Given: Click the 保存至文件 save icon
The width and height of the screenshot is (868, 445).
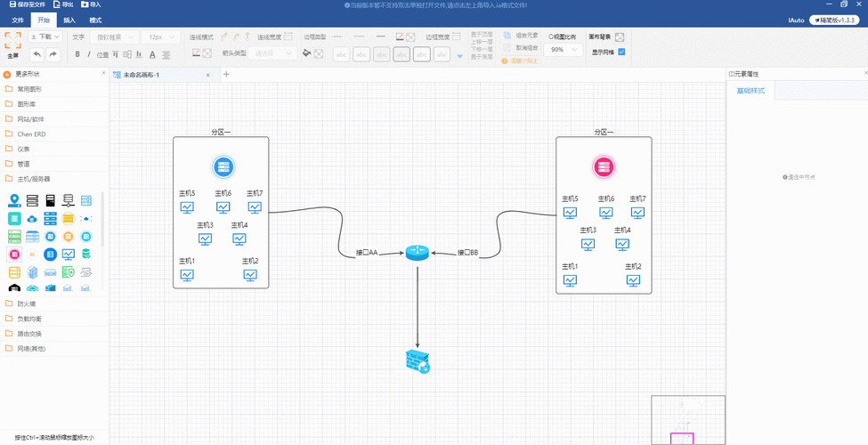Looking at the screenshot, I should coord(25,4).
